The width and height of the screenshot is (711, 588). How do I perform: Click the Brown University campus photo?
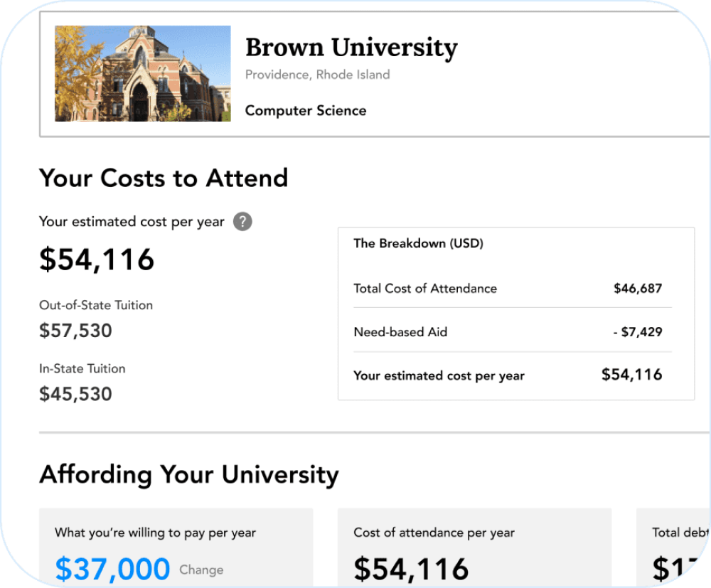click(x=143, y=74)
